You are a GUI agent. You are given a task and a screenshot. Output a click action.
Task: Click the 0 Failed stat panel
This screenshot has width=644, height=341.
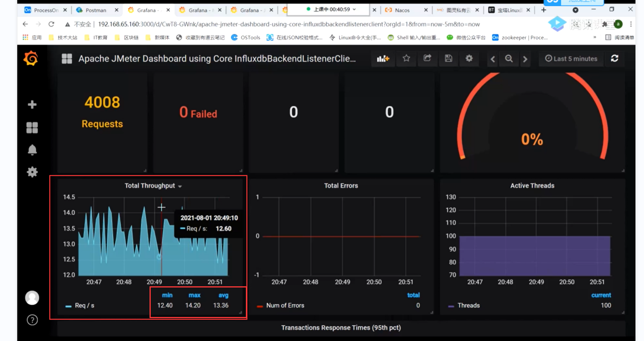pos(198,123)
